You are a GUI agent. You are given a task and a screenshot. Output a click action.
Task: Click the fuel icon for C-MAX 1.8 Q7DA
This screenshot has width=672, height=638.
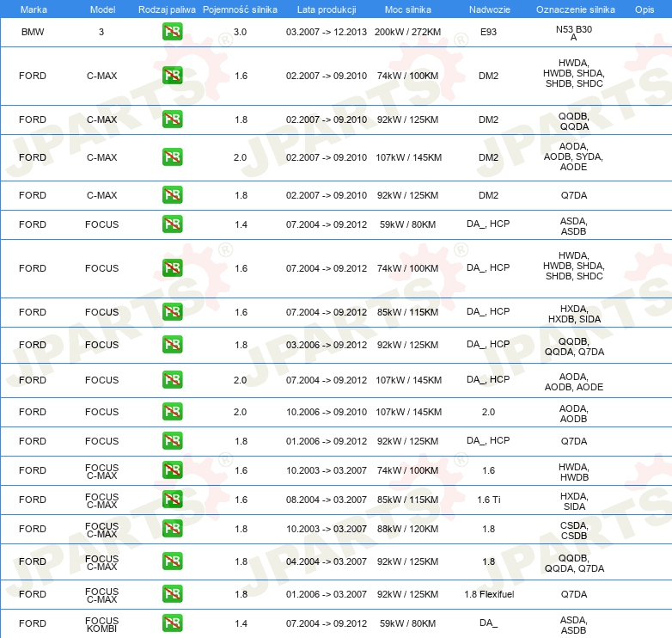(172, 194)
